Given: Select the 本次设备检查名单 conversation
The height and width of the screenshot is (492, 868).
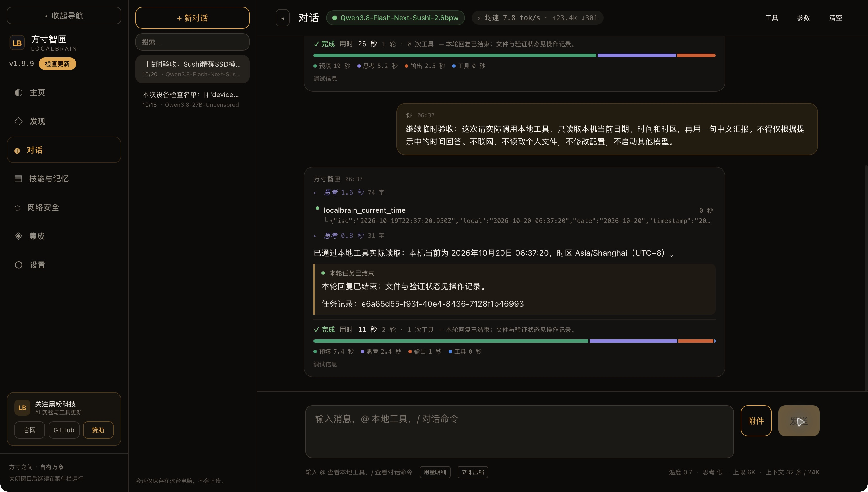Looking at the screenshot, I should point(192,100).
